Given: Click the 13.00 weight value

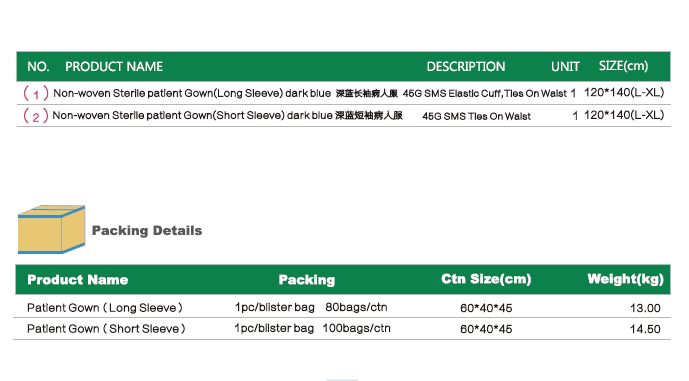Looking at the screenshot, I should point(645,308).
